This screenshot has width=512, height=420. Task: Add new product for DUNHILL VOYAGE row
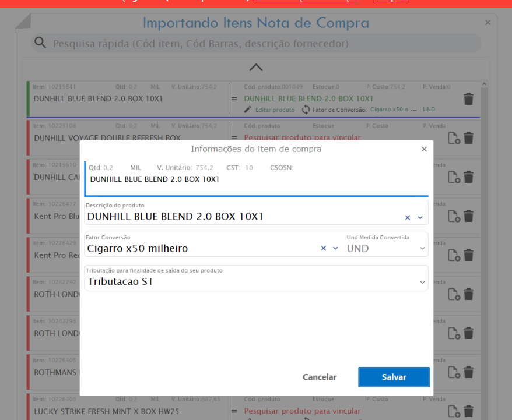click(454, 138)
